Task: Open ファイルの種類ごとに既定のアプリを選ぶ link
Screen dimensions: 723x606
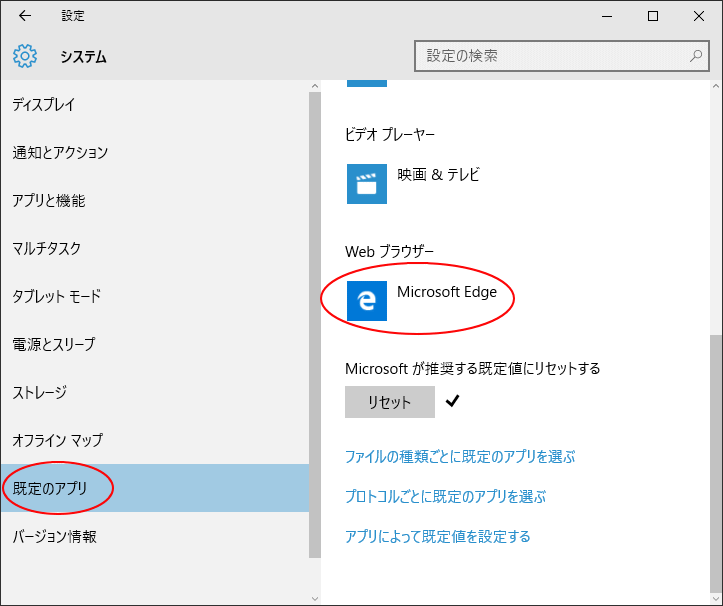Action: point(460,457)
